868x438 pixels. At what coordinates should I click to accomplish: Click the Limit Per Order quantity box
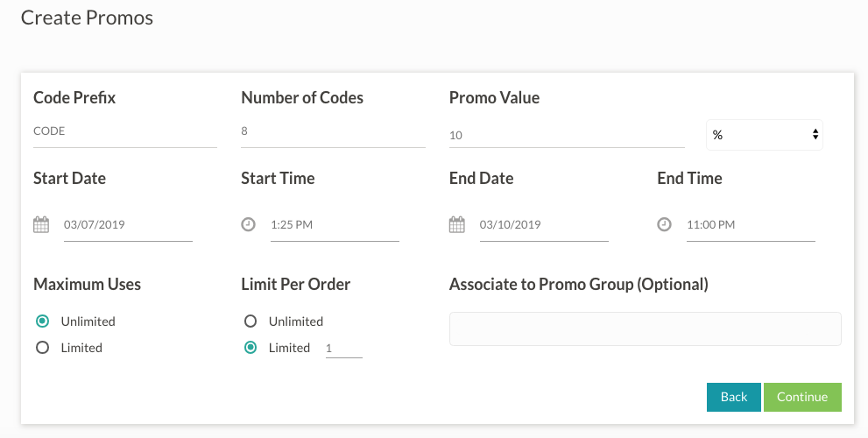[343, 349]
